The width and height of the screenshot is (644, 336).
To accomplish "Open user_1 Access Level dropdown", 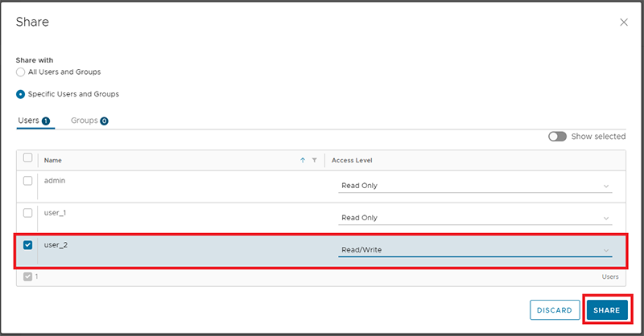I will pos(475,218).
